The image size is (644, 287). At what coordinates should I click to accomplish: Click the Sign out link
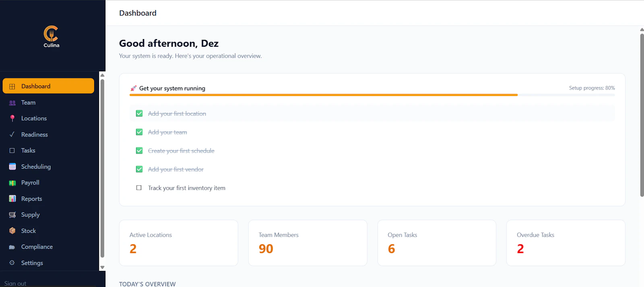coord(15,283)
